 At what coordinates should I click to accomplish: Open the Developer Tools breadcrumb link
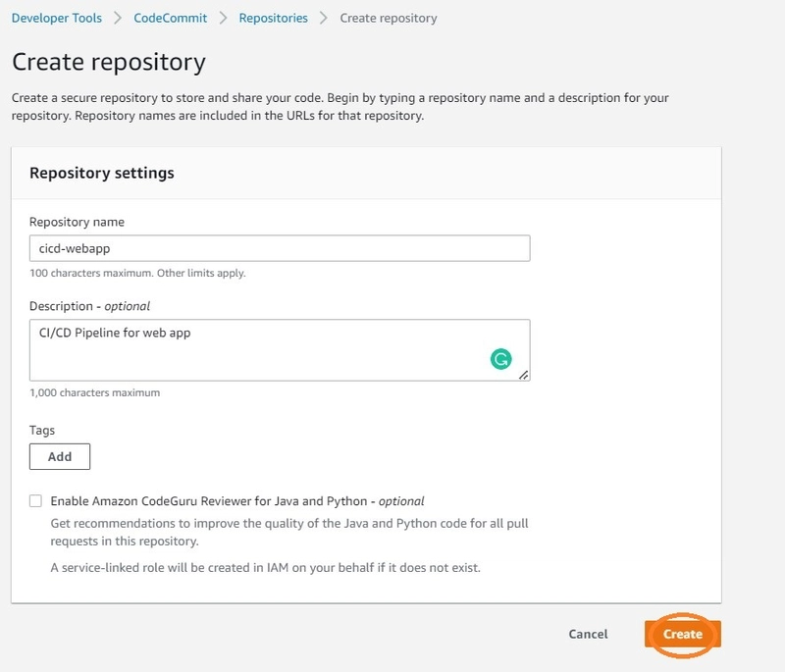pyautogui.click(x=57, y=18)
